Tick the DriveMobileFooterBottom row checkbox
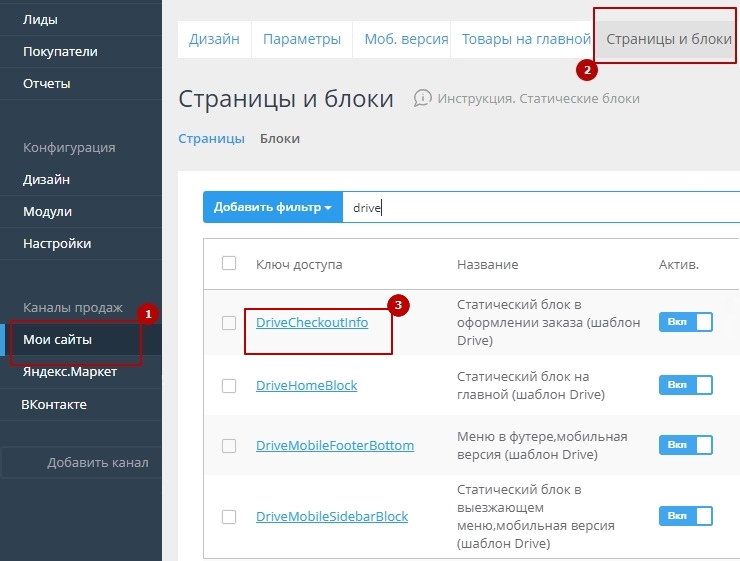Screen dimensions: 740x561 click(x=229, y=445)
